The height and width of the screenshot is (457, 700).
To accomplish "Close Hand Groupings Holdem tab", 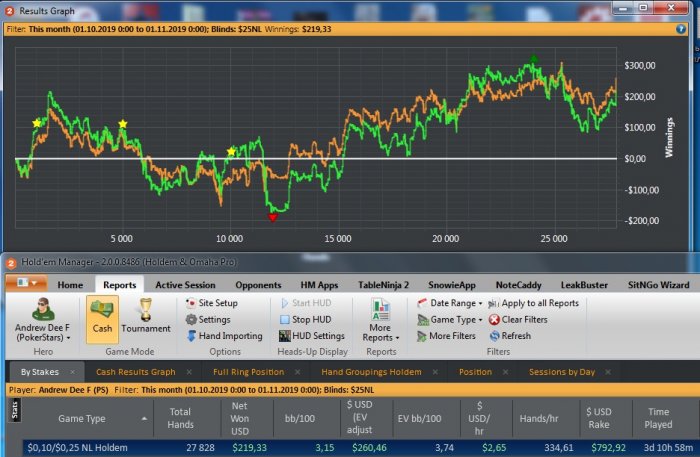I will tap(435, 372).
